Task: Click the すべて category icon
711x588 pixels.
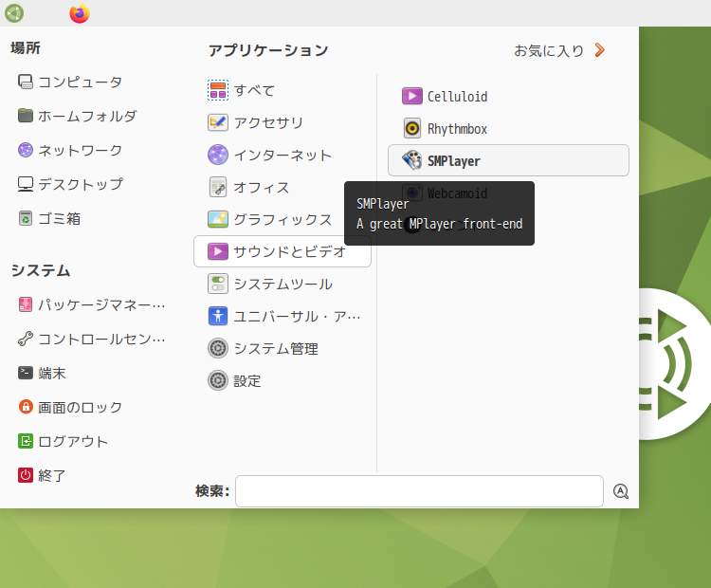Action: (218, 90)
